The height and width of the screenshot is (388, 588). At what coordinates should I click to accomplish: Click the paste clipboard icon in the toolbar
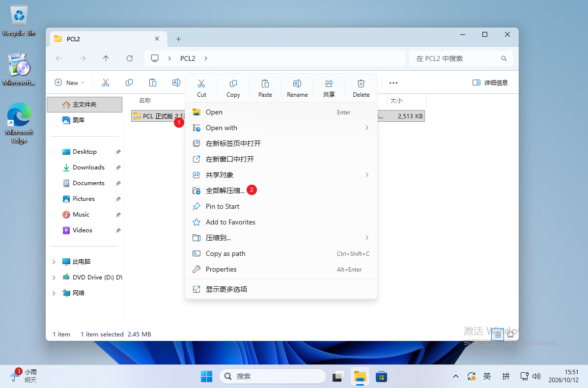pyautogui.click(x=153, y=83)
